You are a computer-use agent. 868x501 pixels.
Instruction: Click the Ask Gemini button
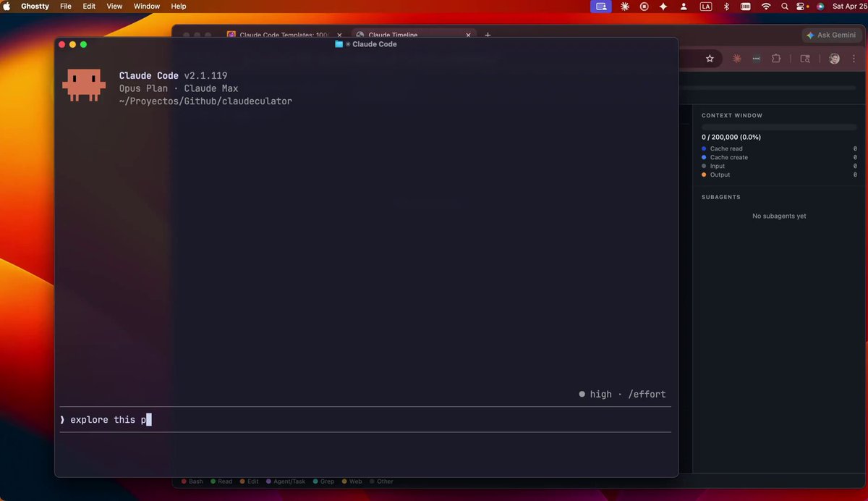[830, 35]
